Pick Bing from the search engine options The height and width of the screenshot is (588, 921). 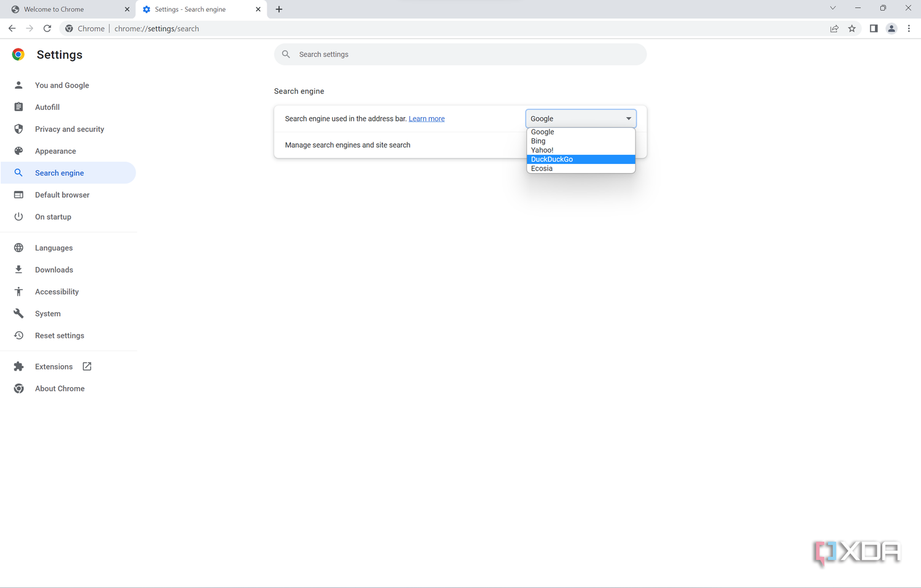[580, 141]
